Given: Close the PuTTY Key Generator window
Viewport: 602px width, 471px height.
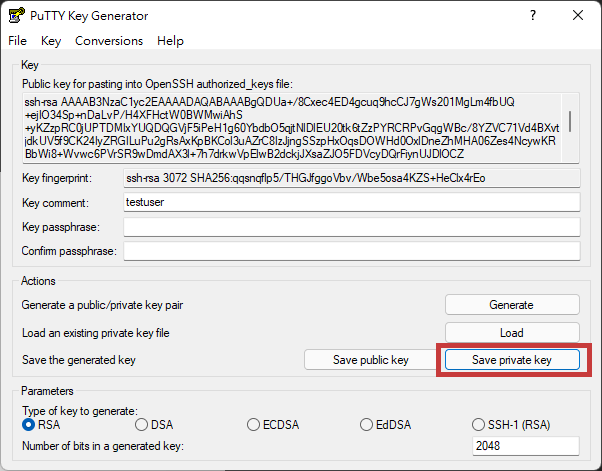Looking at the screenshot, I should [578, 15].
